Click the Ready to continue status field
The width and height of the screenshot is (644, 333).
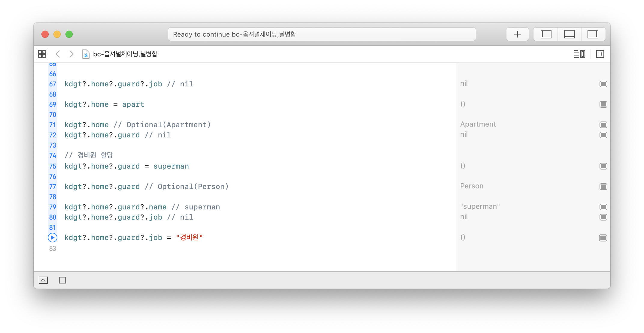(321, 34)
